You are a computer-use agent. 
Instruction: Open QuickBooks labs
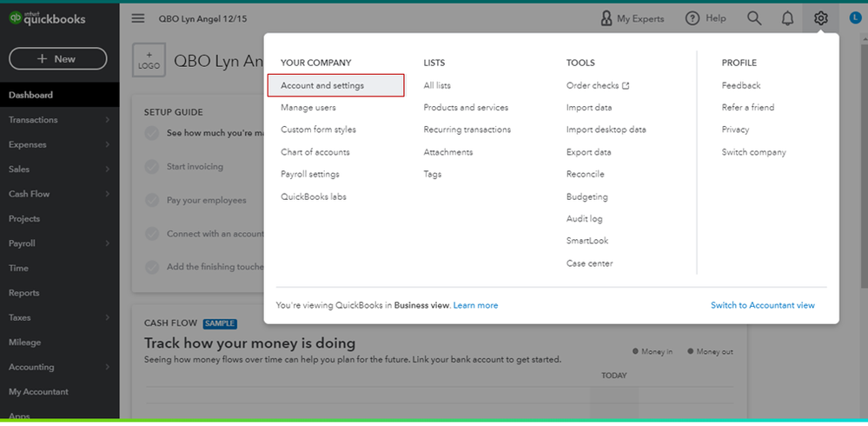314,196
